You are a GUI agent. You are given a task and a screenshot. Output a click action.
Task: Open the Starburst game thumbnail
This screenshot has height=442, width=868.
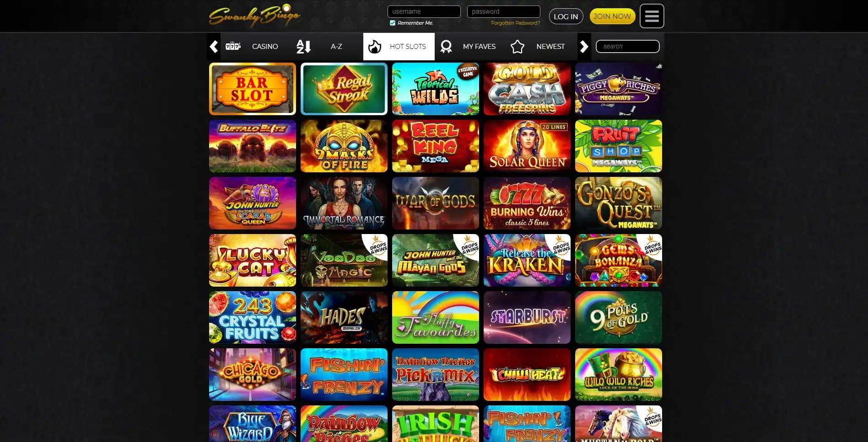[527, 317]
